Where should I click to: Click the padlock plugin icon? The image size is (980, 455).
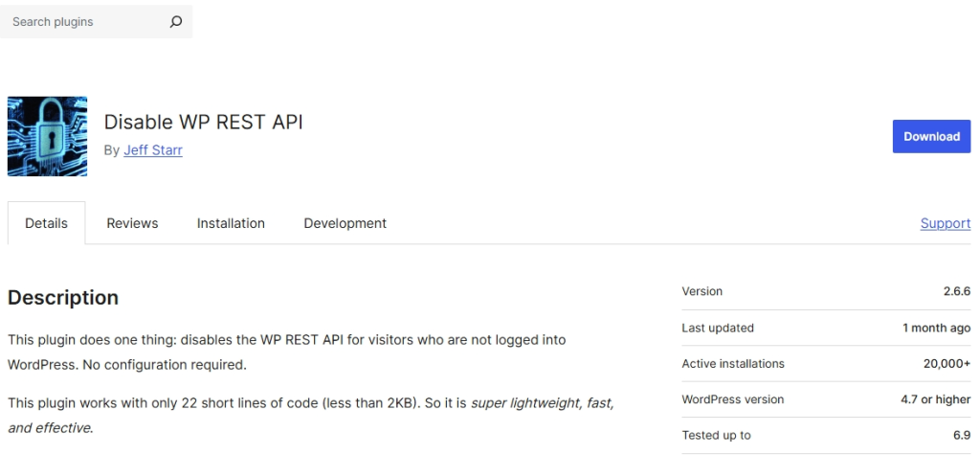pyautogui.click(x=48, y=136)
